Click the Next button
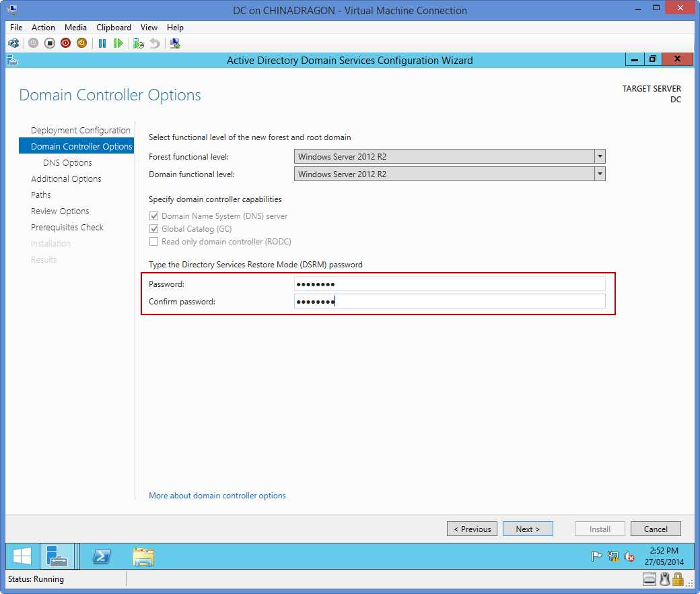This screenshot has height=594, width=700. (x=528, y=529)
